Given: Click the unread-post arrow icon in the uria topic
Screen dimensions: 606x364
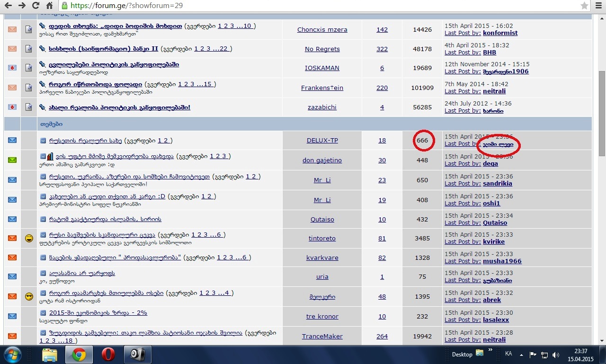Looking at the screenshot, I should pos(43,273).
